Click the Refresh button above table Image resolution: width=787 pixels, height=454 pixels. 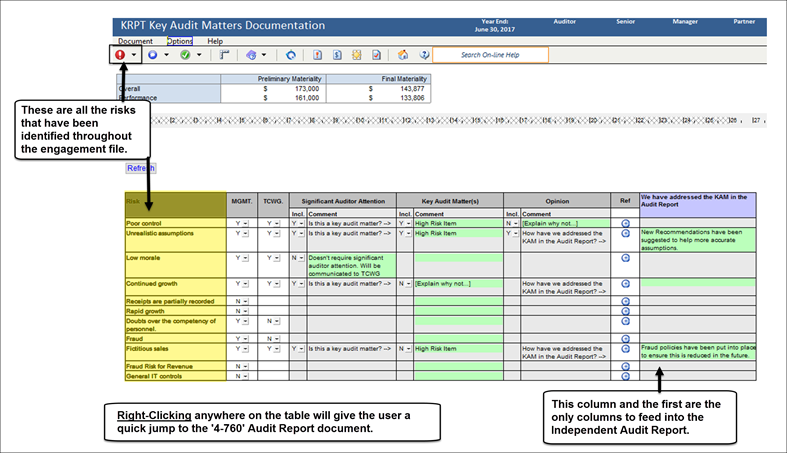141,168
